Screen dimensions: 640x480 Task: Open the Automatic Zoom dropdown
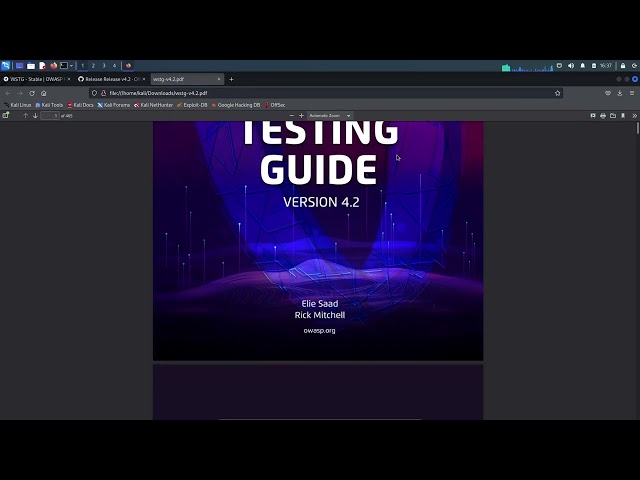click(x=330, y=116)
